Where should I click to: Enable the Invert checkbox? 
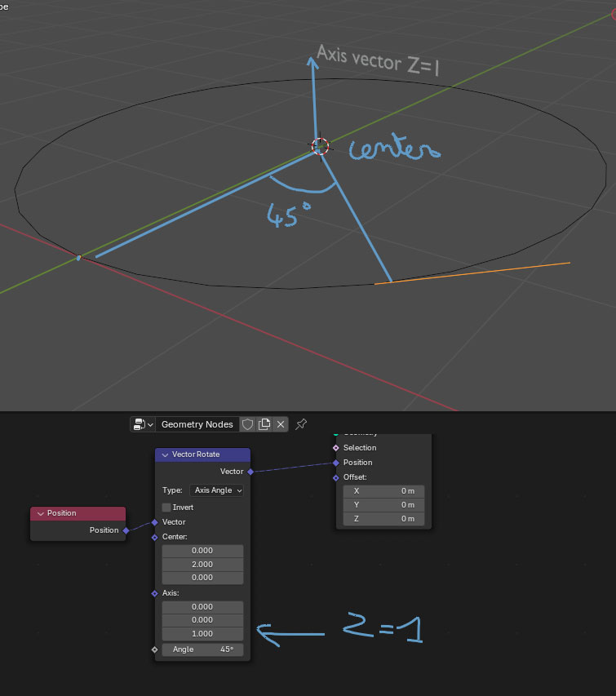[x=167, y=508]
